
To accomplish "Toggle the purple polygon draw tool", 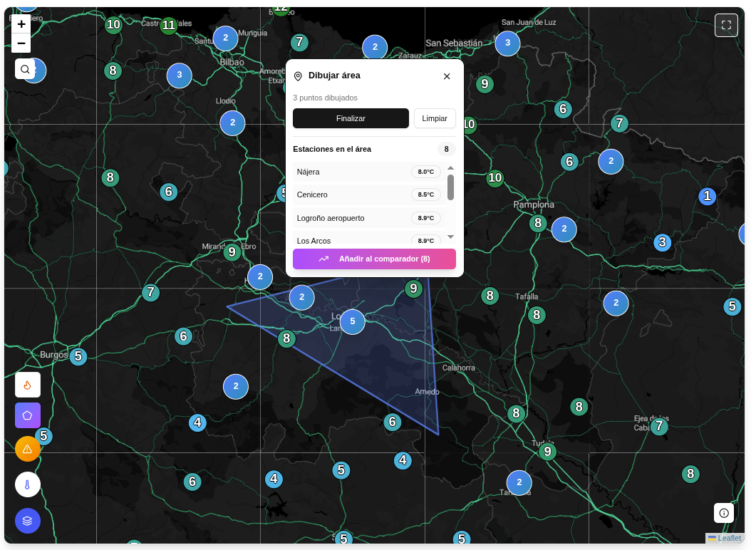I will [28, 415].
